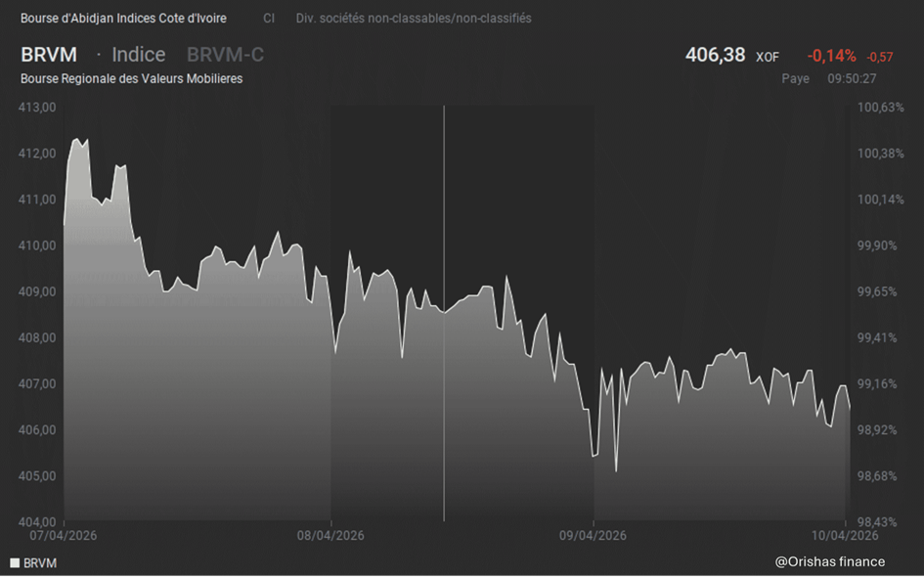Open the @Orishas finance watermark link
This screenshot has height=579, width=924.
829,561
